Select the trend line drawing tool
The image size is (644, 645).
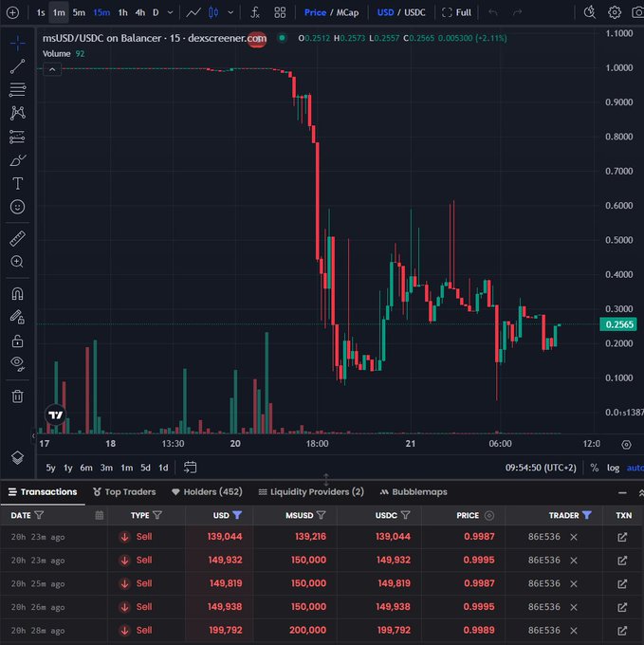pyautogui.click(x=17, y=66)
